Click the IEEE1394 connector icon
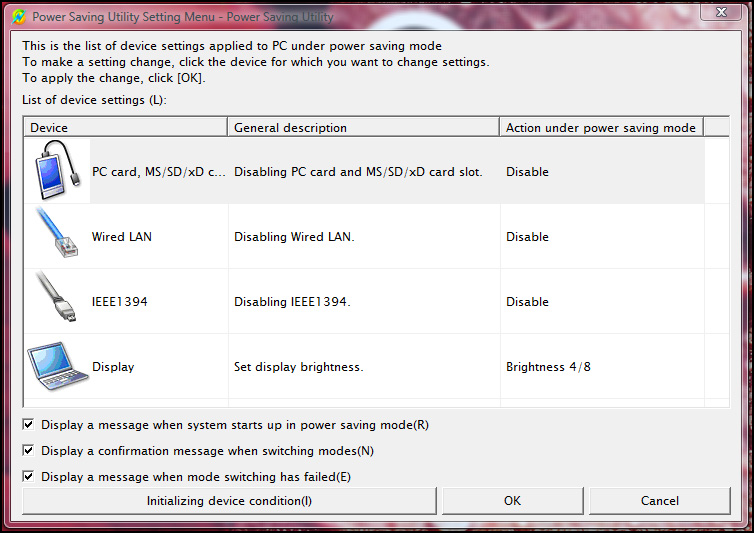This screenshot has width=754, height=533. tap(56, 296)
